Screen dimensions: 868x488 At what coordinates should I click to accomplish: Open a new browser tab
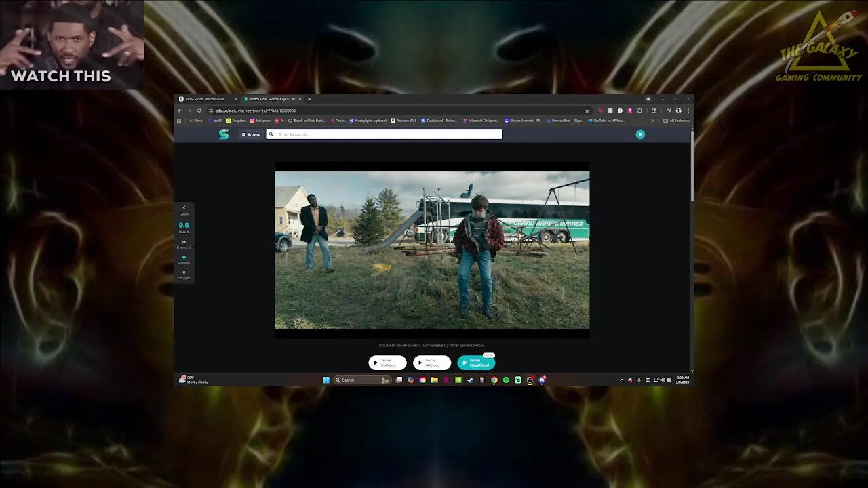(x=309, y=99)
